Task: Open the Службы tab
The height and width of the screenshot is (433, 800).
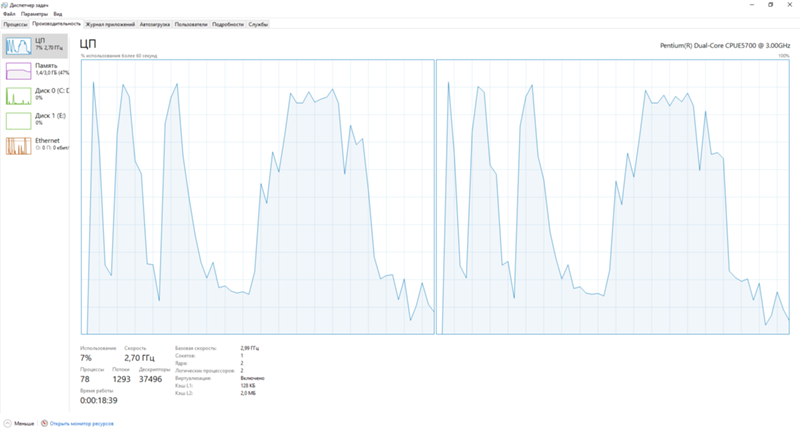Action: pos(258,23)
